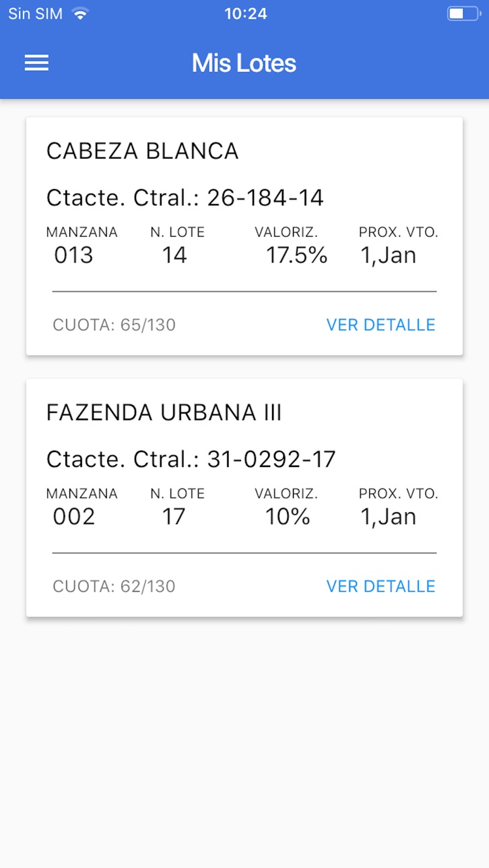This screenshot has width=489, height=868.
Task: Open the hamburger navigation menu
Action: point(36,63)
